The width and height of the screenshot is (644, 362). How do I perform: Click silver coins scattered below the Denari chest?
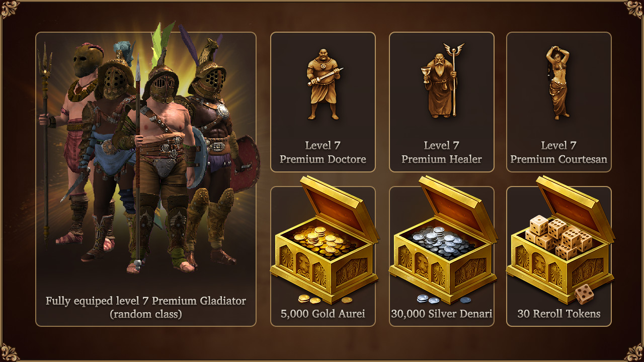click(x=444, y=299)
